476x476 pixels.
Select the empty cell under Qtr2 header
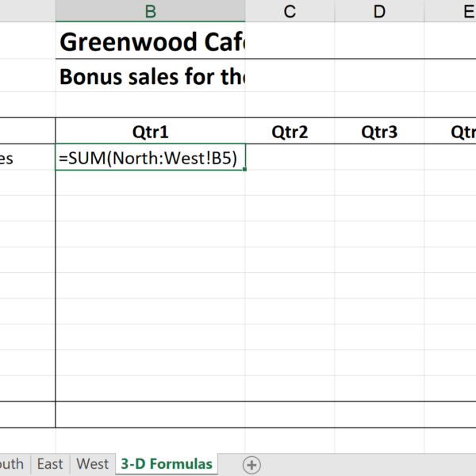point(290,157)
